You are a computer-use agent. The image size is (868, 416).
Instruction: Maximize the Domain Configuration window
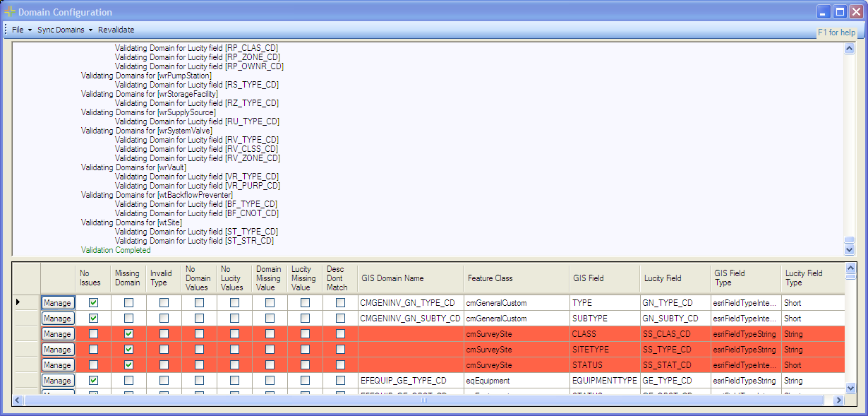(840, 12)
